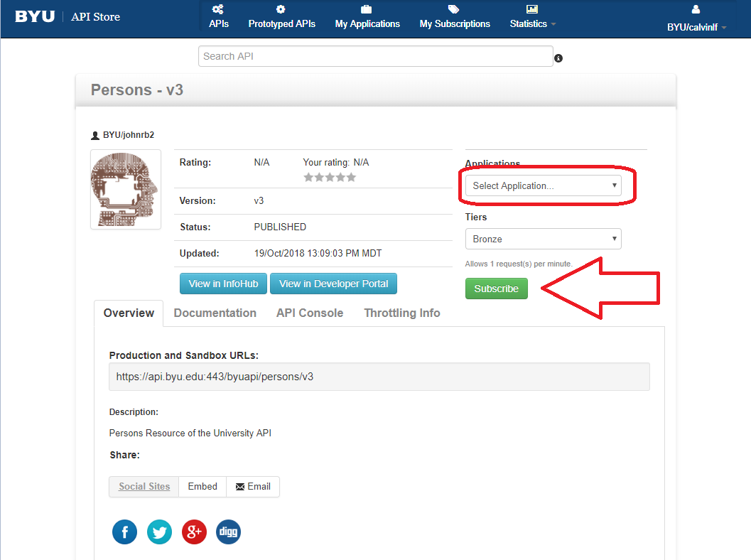Click the 'Your rating: N/A' text

[x=336, y=163]
